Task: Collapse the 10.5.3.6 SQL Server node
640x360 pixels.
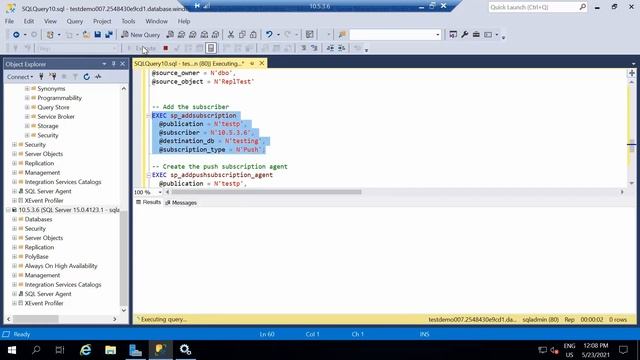Action: [8, 210]
